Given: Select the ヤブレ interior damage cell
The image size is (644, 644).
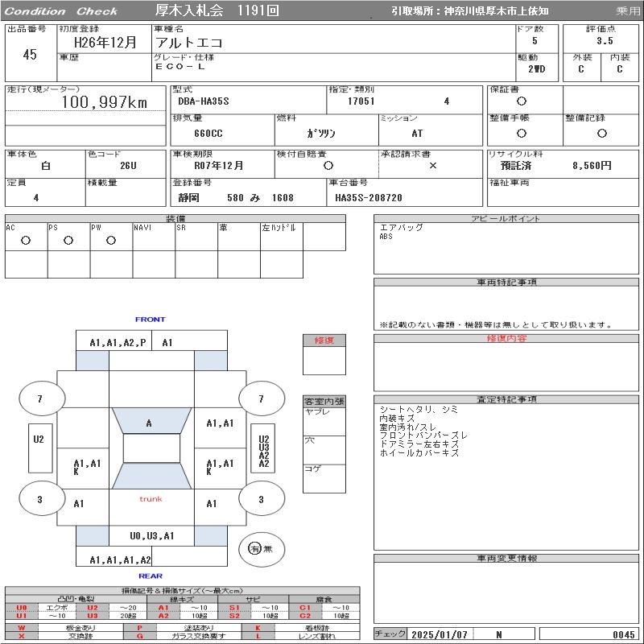Looking at the screenshot, I should pyautogui.click(x=324, y=421).
